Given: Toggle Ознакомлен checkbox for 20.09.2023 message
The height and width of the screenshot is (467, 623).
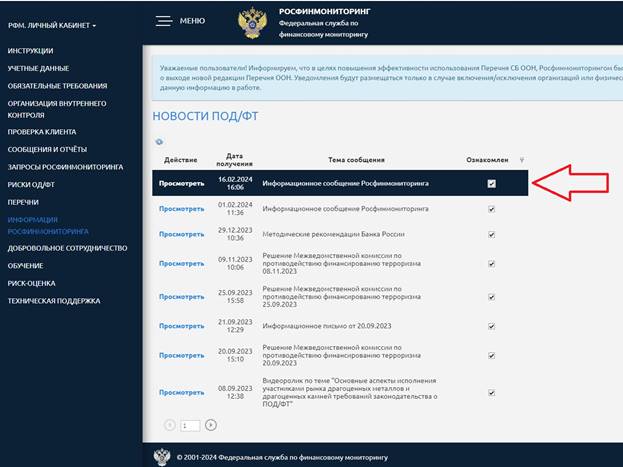Looking at the screenshot, I should pyautogui.click(x=491, y=355).
